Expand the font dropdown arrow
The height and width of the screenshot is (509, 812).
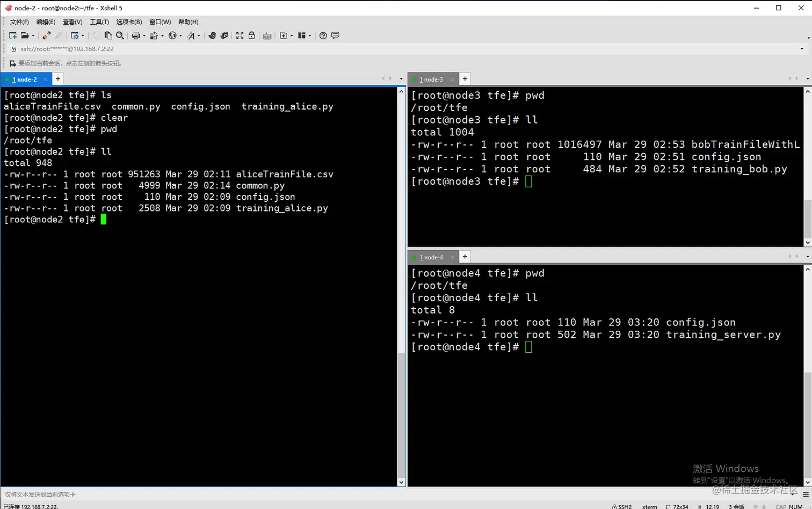click(x=199, y=36)
